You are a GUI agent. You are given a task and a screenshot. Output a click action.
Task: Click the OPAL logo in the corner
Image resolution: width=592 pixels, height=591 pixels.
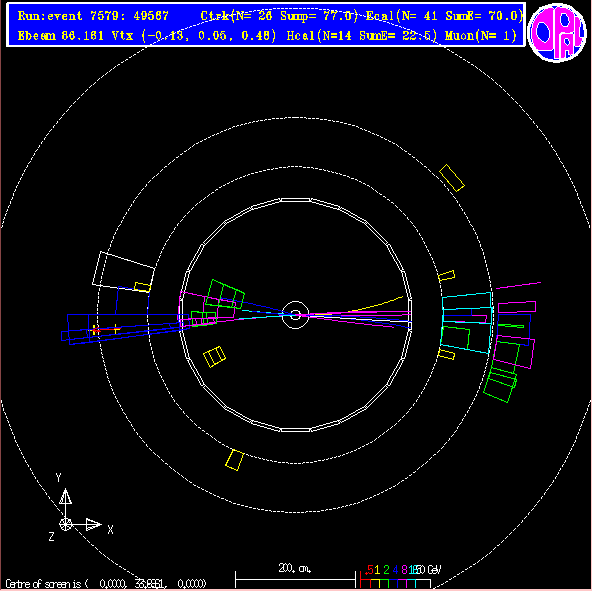[557, 32]
